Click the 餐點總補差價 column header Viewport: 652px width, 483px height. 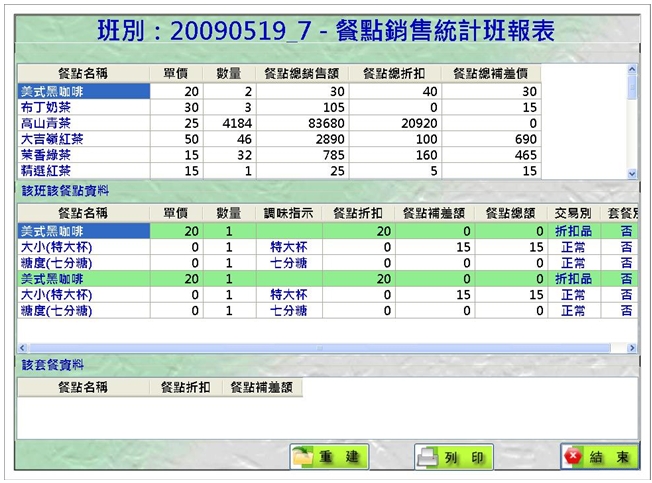click(x=494, y=73)
